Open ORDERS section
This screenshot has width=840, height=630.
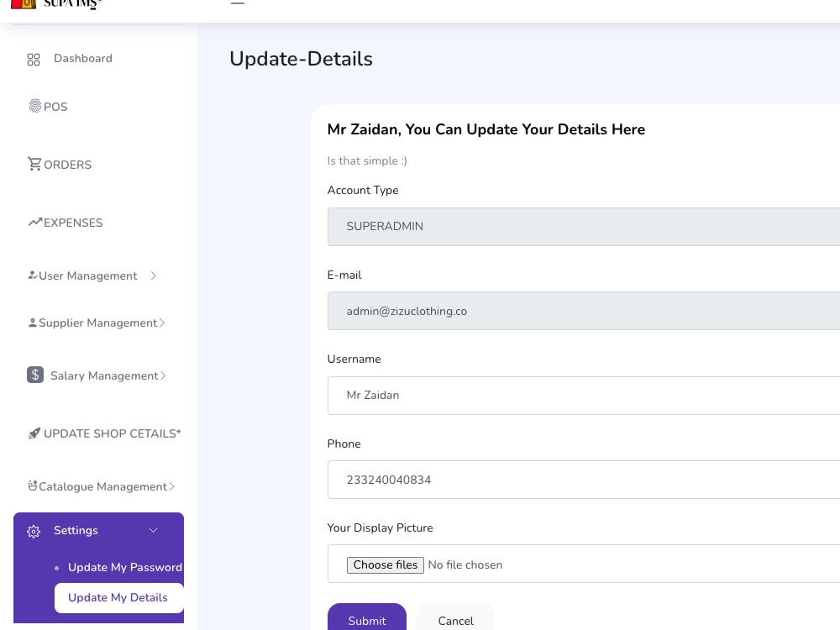[67, 165]
